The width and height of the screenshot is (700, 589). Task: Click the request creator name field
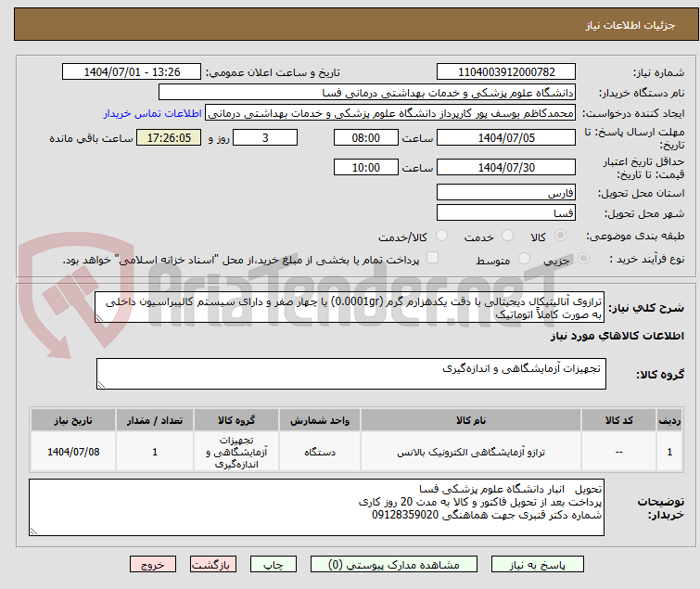(390, 113)
